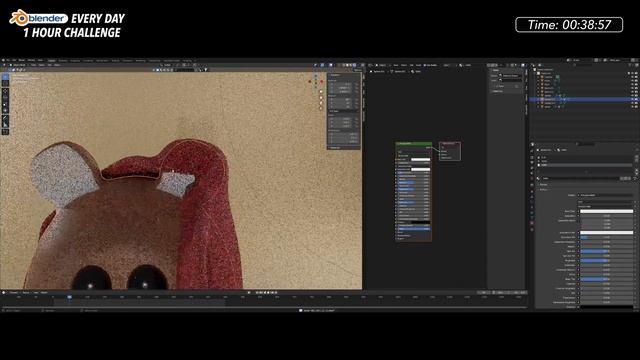
Task: Click the Base Color swatch in properties
Action: [x=607, y=211]
